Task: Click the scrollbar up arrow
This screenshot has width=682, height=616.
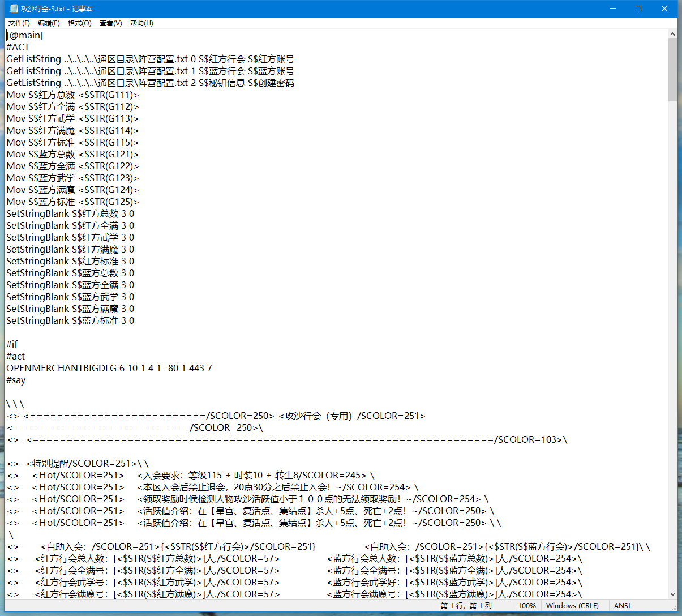Action: pyautogui.click(x=672, y=35)
